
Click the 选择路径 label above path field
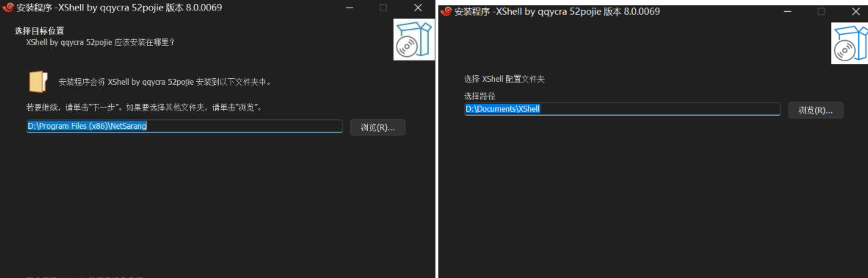480,96
